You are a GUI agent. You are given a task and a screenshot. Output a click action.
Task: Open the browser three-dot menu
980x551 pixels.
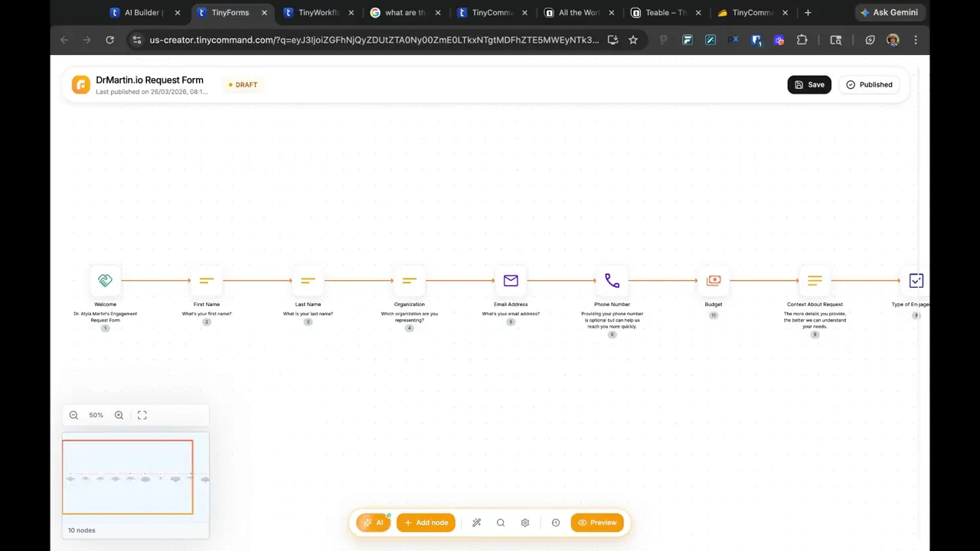point(916,40)
